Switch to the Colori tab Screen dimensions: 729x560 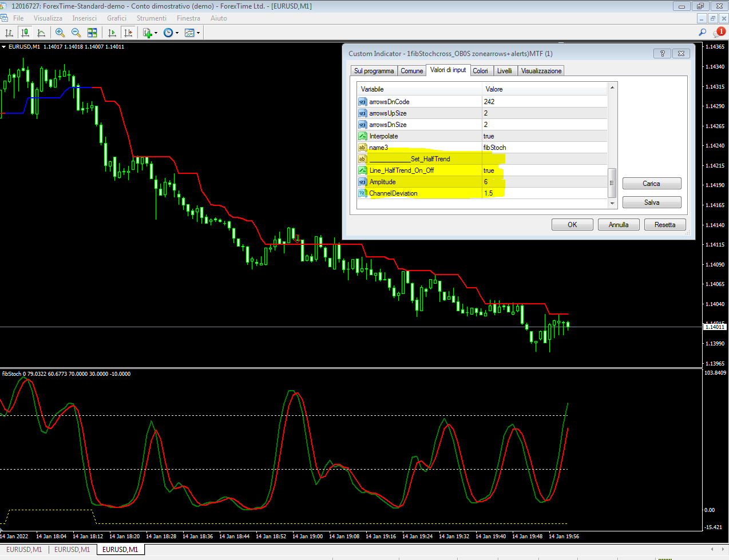click(480, 71)
